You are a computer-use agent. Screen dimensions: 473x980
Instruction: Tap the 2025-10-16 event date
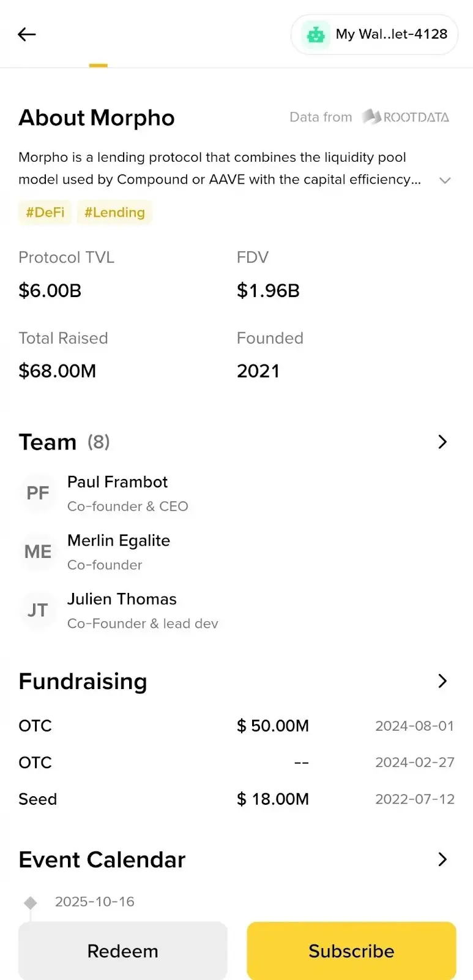(x=95, y=902)
